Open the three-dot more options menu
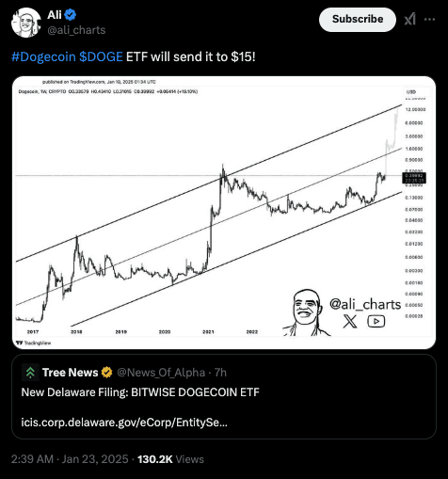The height and width of the screenshot is (479, 448). coord(429,19)
